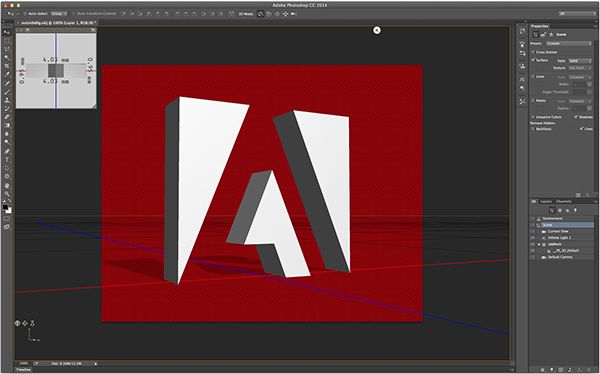Open the Surface Texture dropdown

[x=580, y=68]
